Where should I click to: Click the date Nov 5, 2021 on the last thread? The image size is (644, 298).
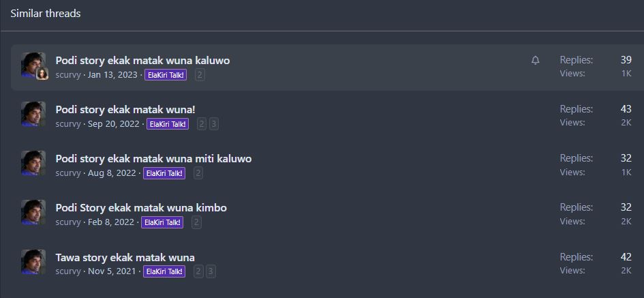(112, 271)
